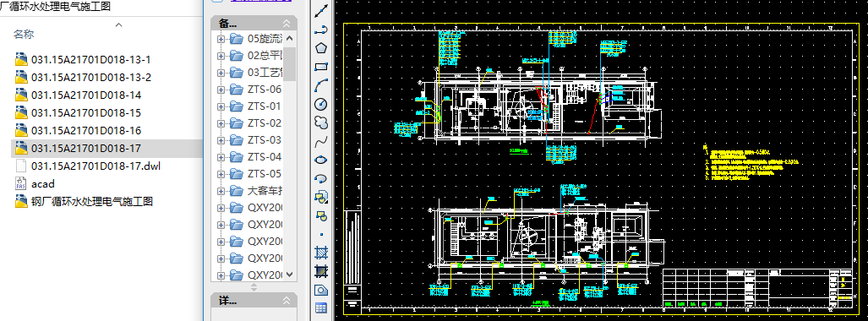
Task: Expand the 03工艺 folder node
Action: 221,73
